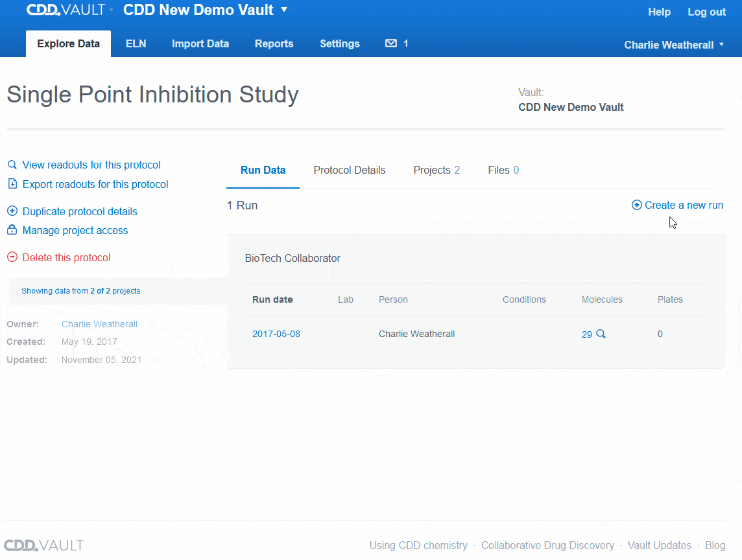Open the Blog footer link

[715, 545]
